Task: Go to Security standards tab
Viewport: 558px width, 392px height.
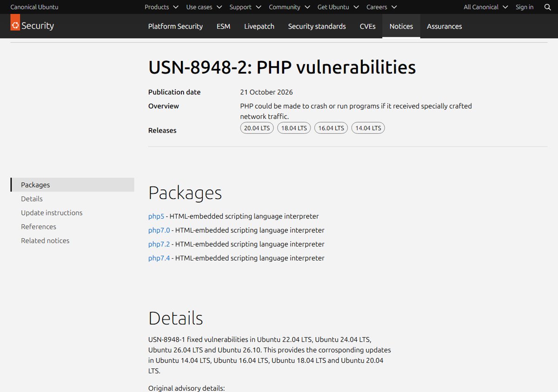Action: 317,26
